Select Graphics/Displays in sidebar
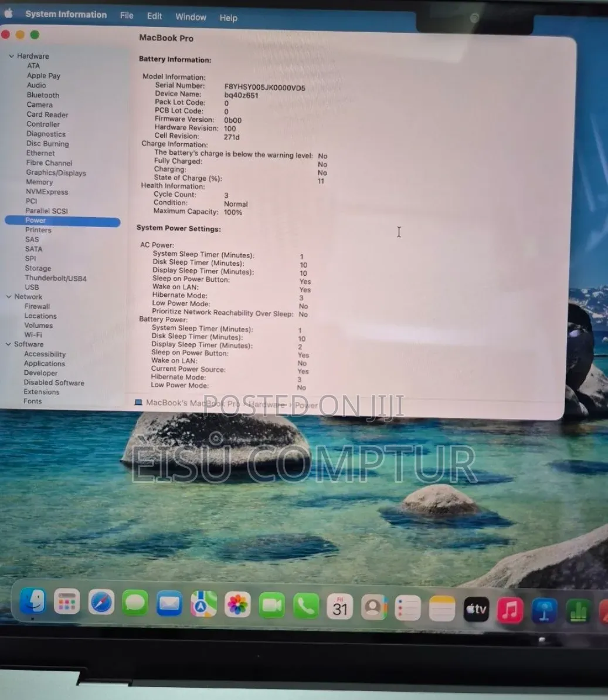Image resolution: width=608 pixels, height=700 pixels. click(56, 173)
